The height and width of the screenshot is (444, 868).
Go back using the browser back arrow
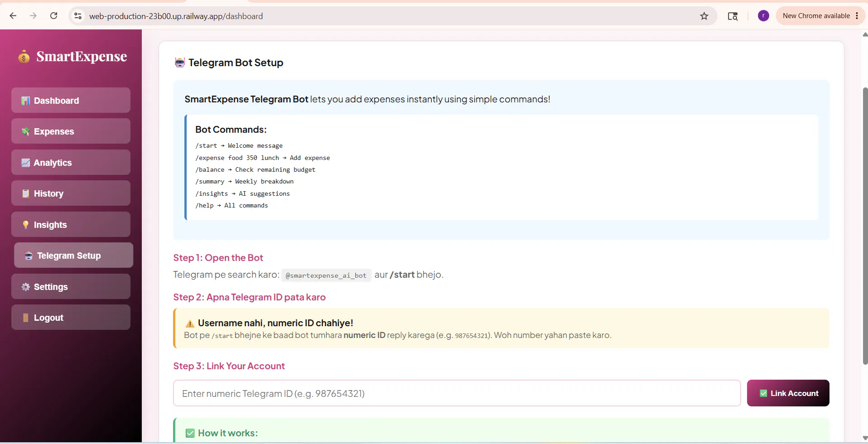pyautogui.click(x=13, y=16)
